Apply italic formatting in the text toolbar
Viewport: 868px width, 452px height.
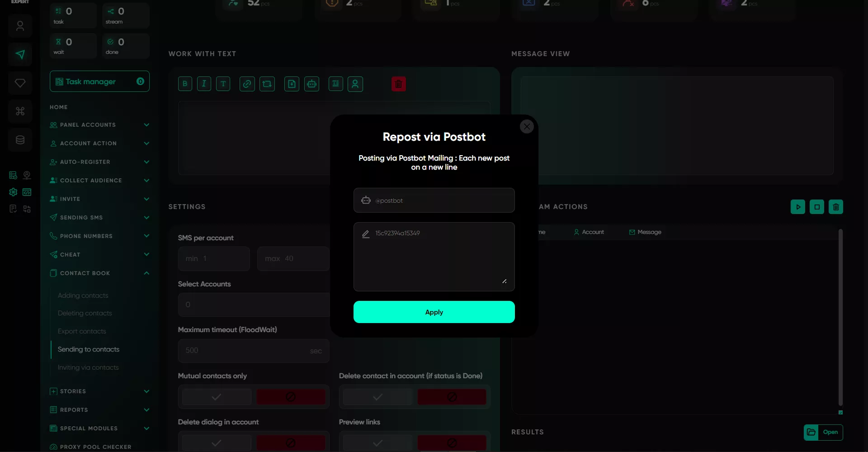coord(204,84)
